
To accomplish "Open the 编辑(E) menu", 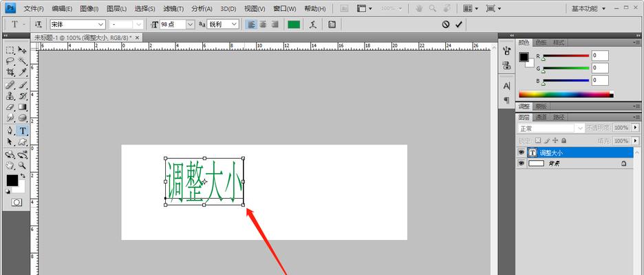I will 62,9.
